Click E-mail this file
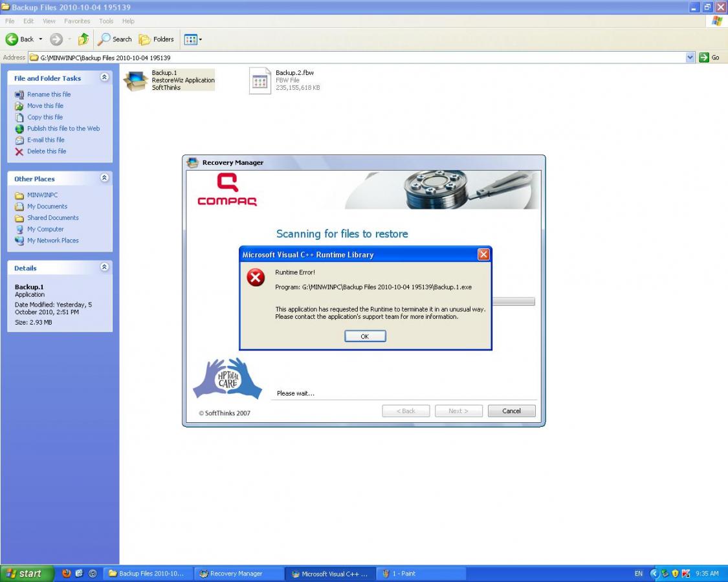 point(45,140)
